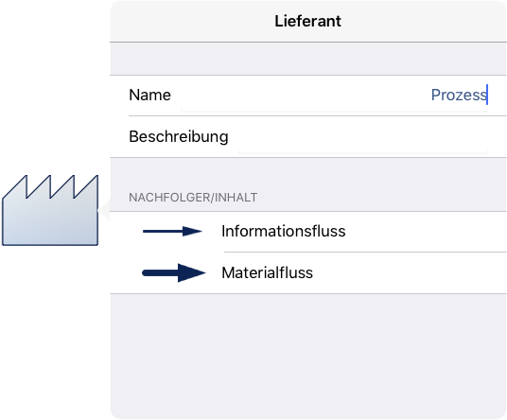Screen dimensions: 507x420
Task: Click the Beschreibung label
Action: click(x=179, y=137)
